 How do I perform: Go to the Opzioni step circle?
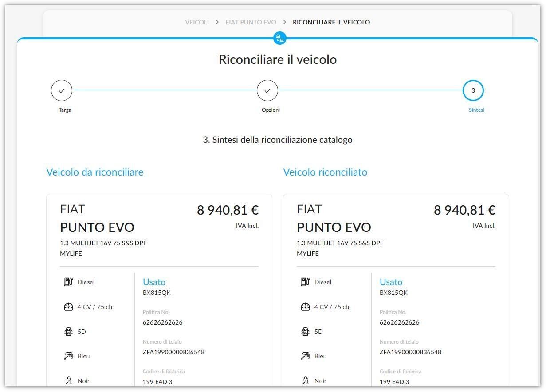(267, 90)
